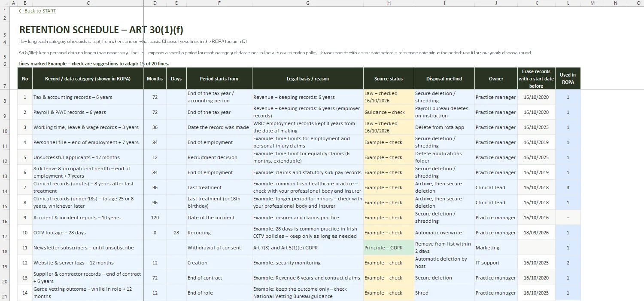Click the 'Remove from list within 2 days' cell
Screen dimensions: 644x301
(444, 248)
